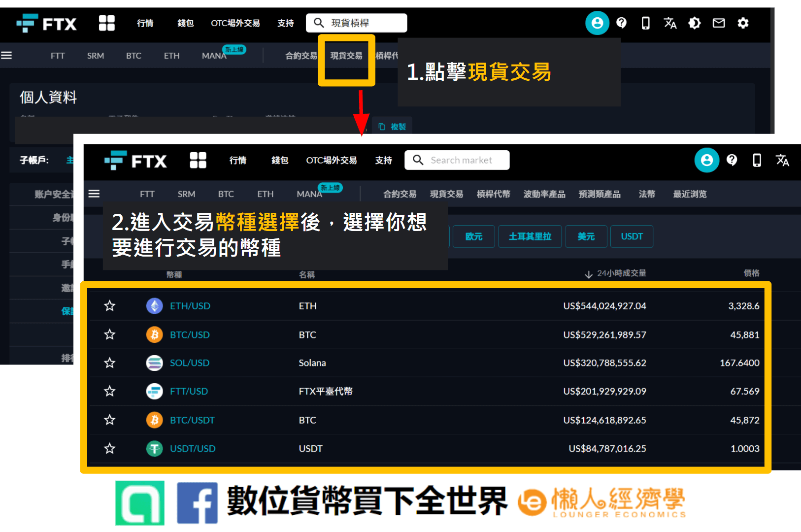The width and height of the screenshot is (801, 532).
Task: Favorite the ETH/USD market star
Action: pos(109,306)
